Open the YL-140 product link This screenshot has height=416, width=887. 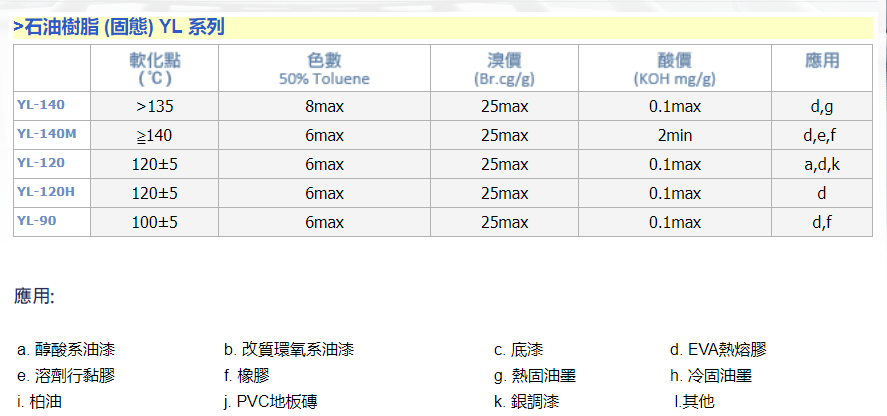tap(41, 105)
